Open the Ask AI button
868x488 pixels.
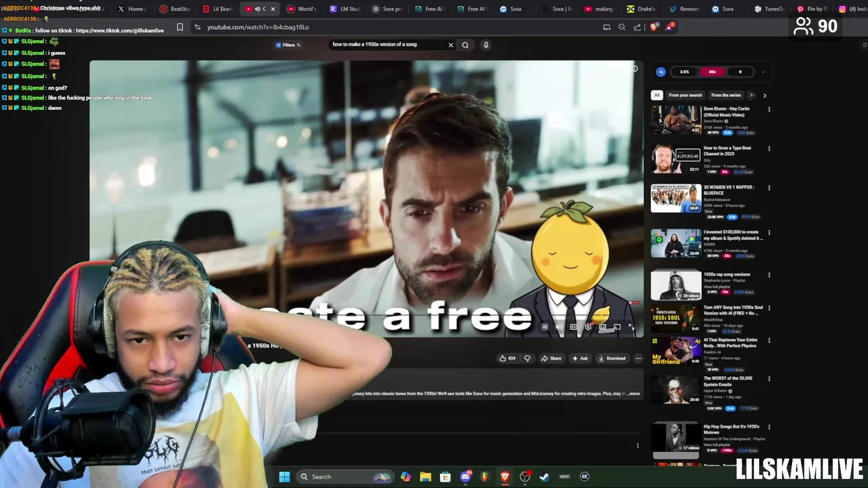pos(580,358)
